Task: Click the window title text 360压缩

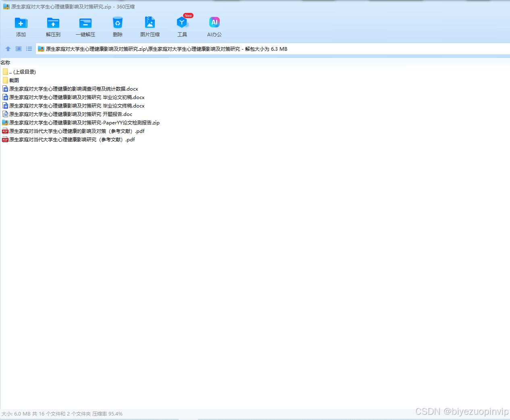Action: coord(126,6)
